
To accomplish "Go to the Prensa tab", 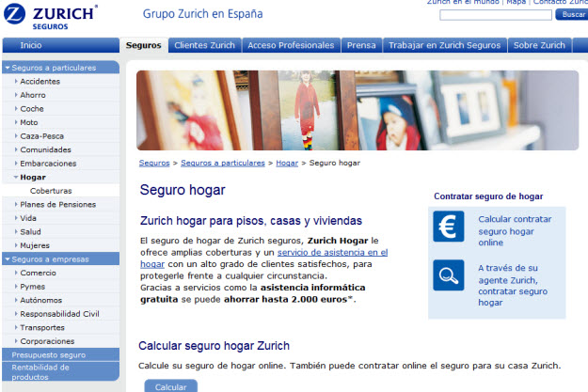I will point(361,45).
